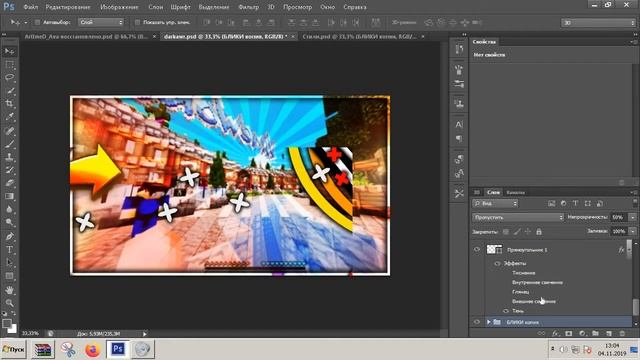This screenshot has height=360, width=640.
Task: Open the Редактирование menu
Action: [x=68, y=7]
